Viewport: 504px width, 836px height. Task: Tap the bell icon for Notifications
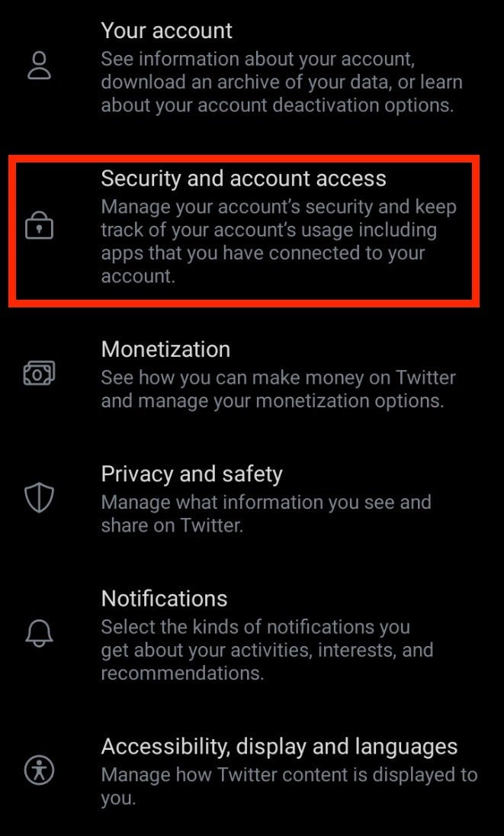(x=40, y=633)
